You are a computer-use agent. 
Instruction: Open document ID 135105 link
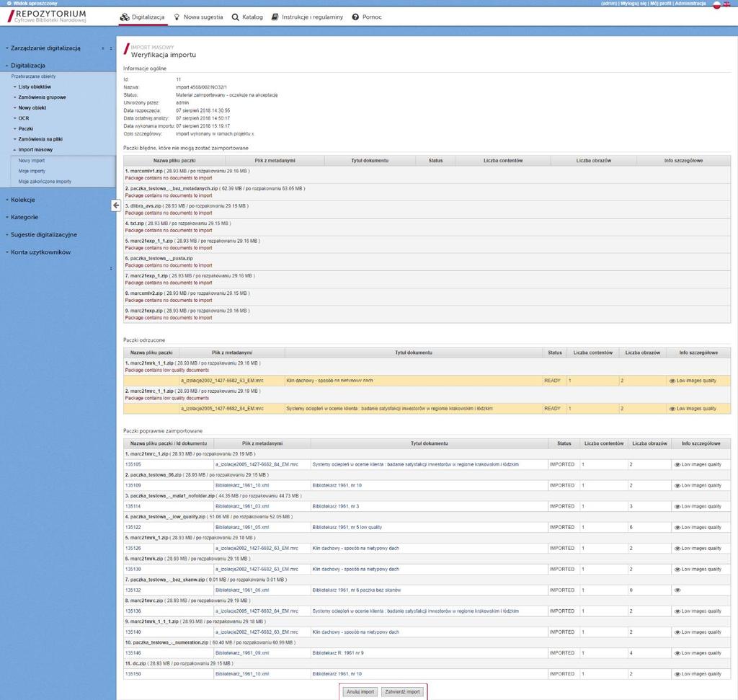click(133, 464)
